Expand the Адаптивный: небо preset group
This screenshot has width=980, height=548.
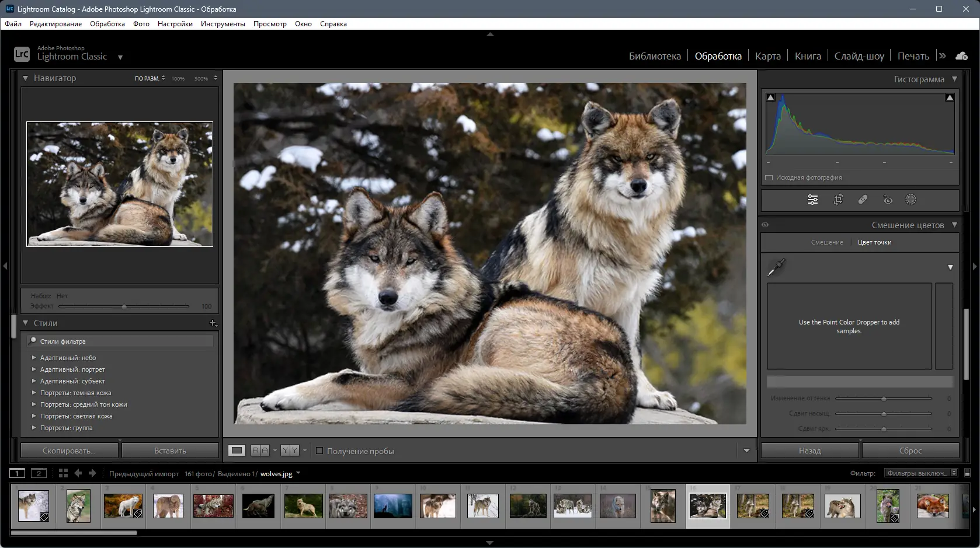pyautogui.click(x=34, y=357)
